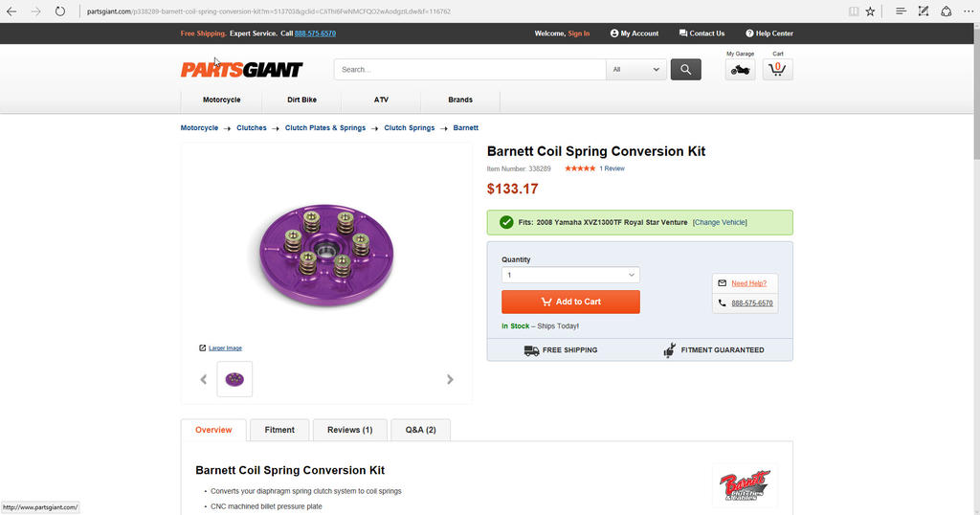
Task: Open the Clutch Springs breadcrumb
Action: pos(410,127)
